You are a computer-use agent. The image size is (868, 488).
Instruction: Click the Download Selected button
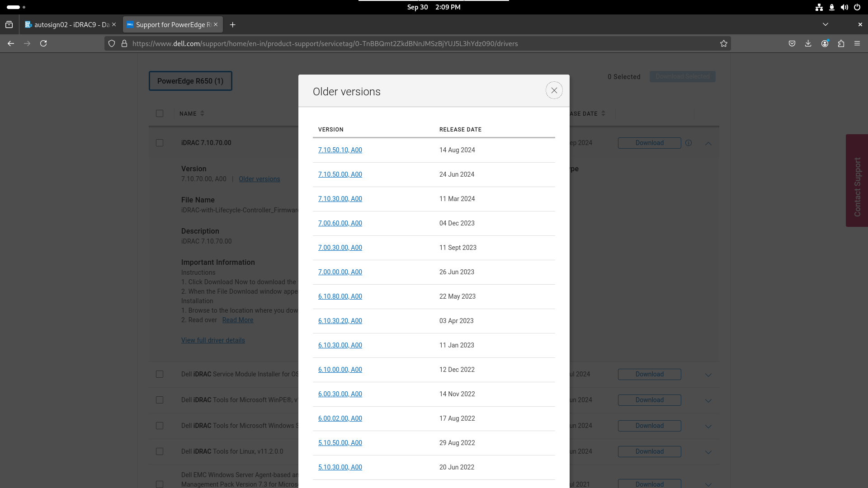[x=682, y=76]
